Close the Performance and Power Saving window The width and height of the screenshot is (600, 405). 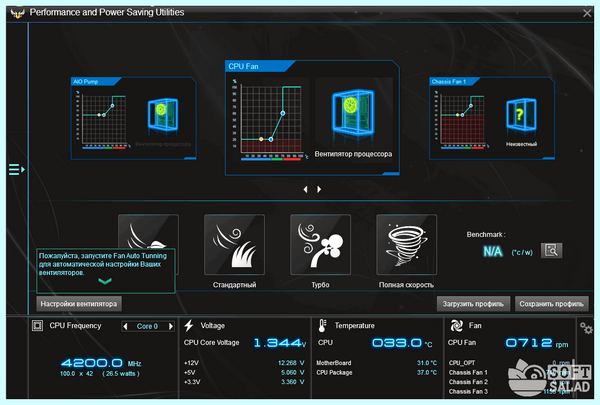click(587, 13)
